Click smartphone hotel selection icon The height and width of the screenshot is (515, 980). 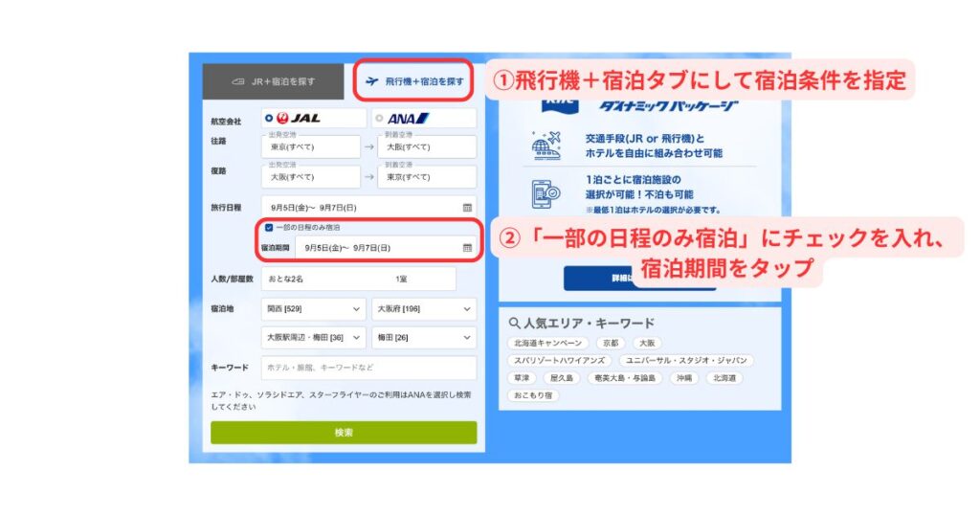coord(546,193)
